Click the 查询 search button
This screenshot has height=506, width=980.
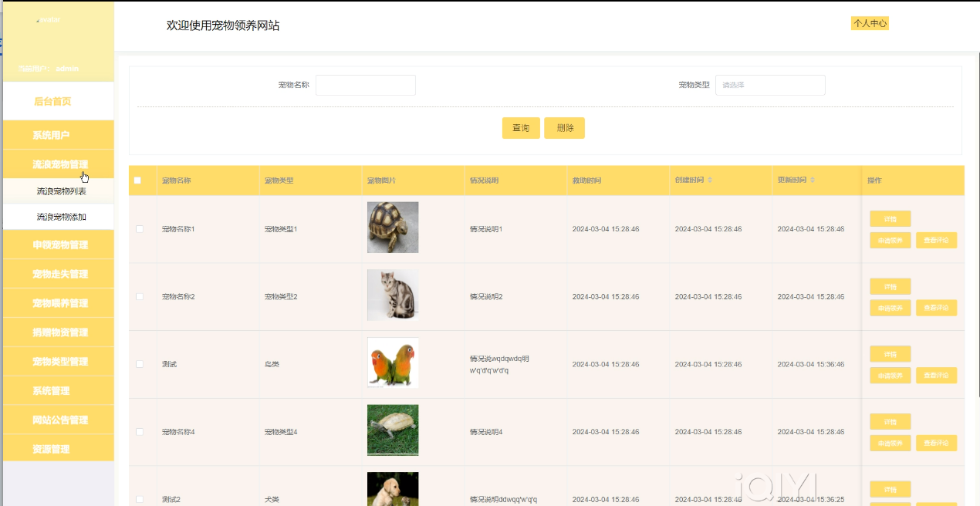(x=521, y=128)
